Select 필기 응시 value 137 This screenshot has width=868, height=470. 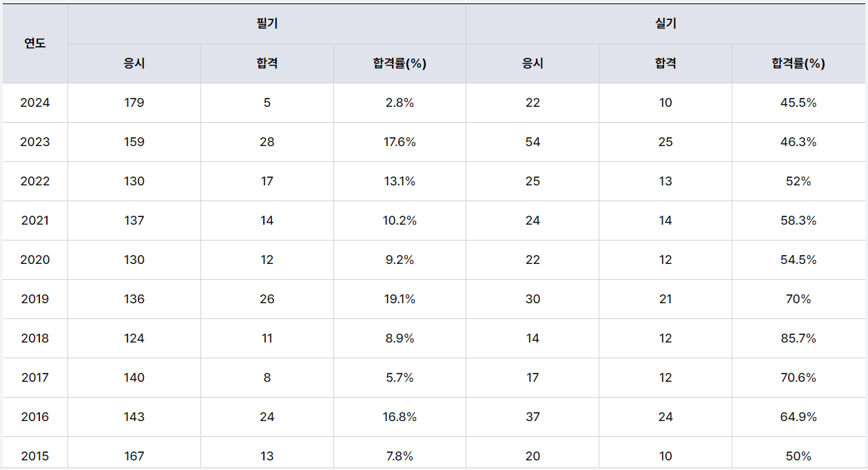[134, 221]
